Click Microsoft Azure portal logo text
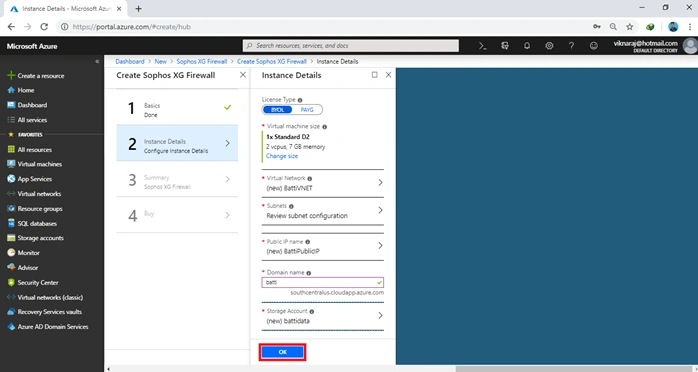 click(x=32, y=46)
